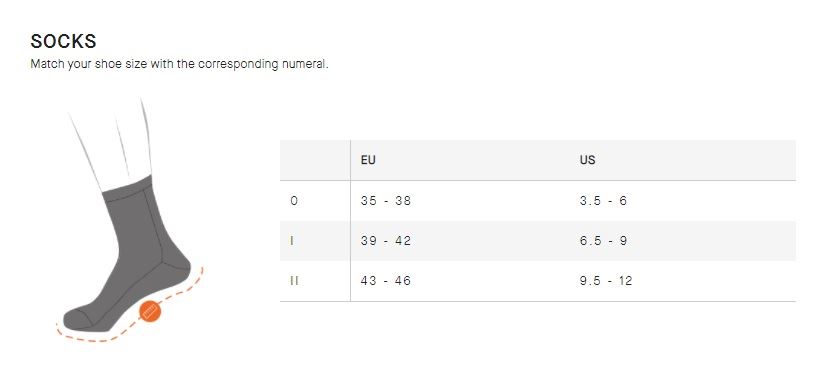Click the empty top-left table header cell
826x379 pixels.
315,160
